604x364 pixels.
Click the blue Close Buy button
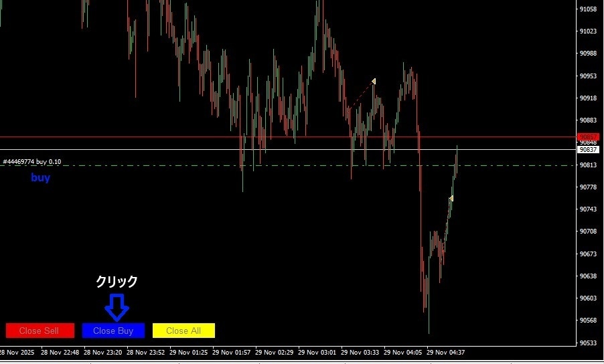[113, 331]
